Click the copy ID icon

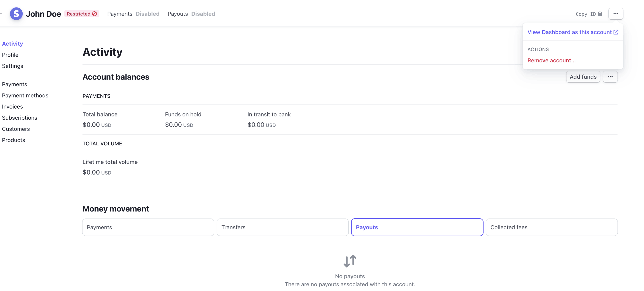pyautogui.click(x=600, y=14)
